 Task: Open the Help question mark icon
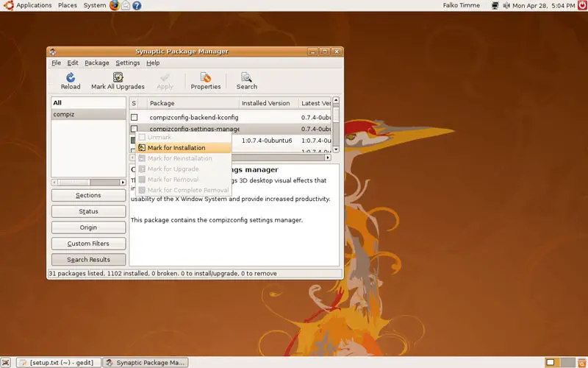(137, 5)
